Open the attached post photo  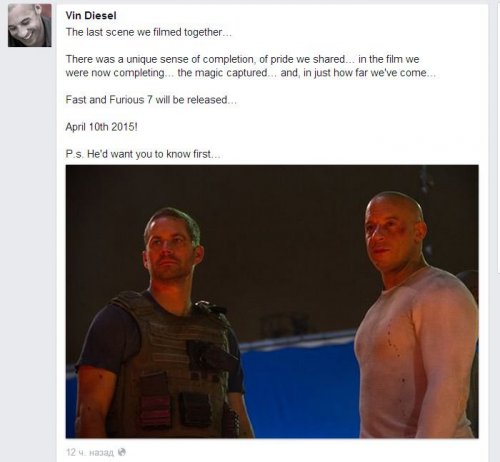tap(272, 301)
